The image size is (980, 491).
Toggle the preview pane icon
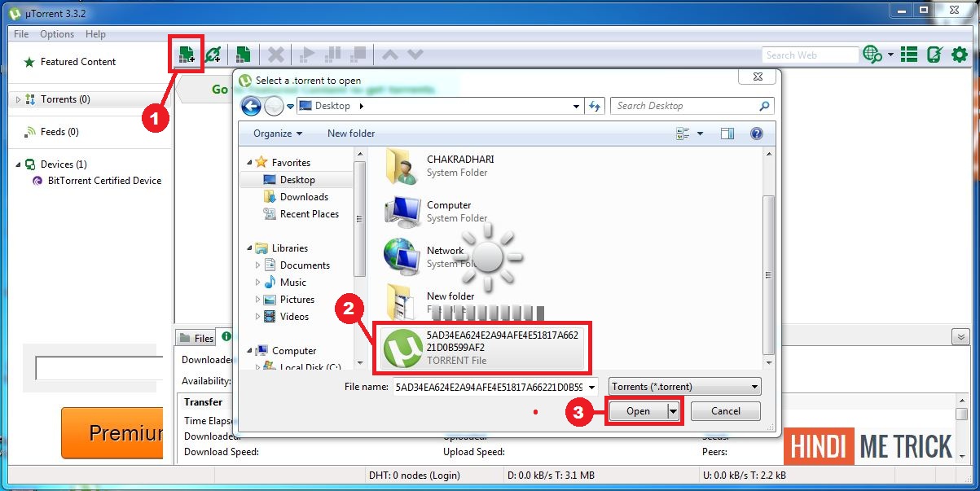click(x=727, y=134)
